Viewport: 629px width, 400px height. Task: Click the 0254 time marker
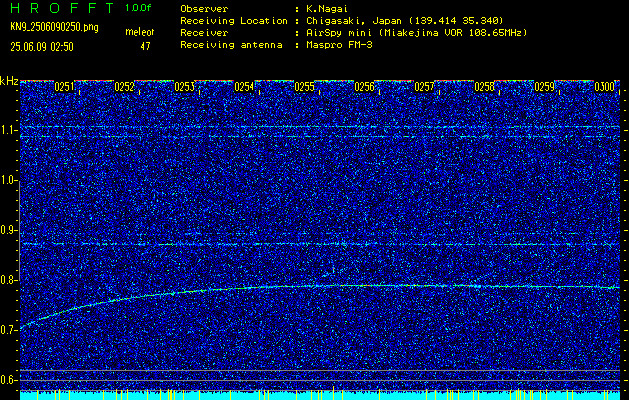244,87
